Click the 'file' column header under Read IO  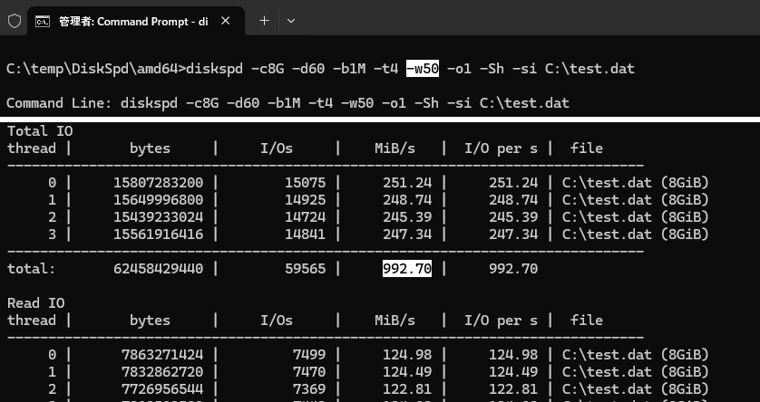tap(586, 321)
